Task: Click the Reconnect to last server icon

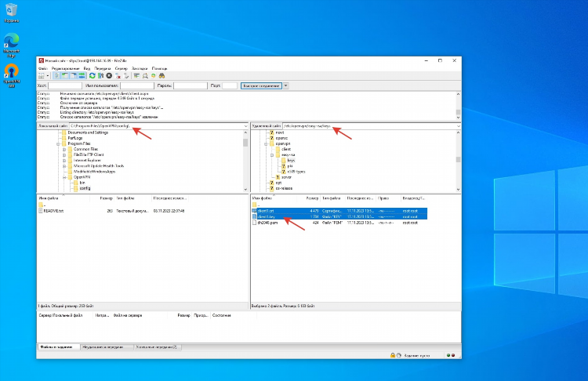Action: (x=126, y=76)
